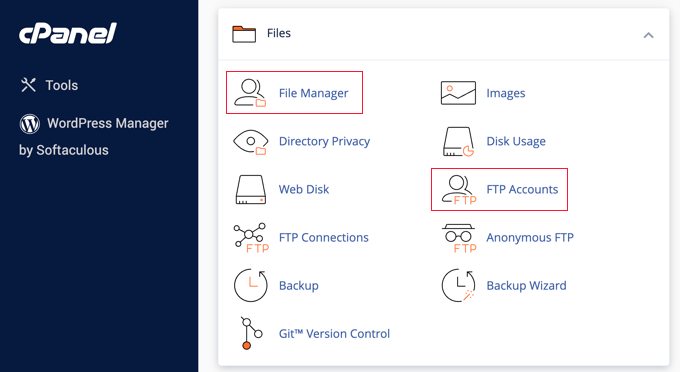Open WordPress Manager by Softaculous
Screen dimensions: 680x372
[x=94, y=136]
